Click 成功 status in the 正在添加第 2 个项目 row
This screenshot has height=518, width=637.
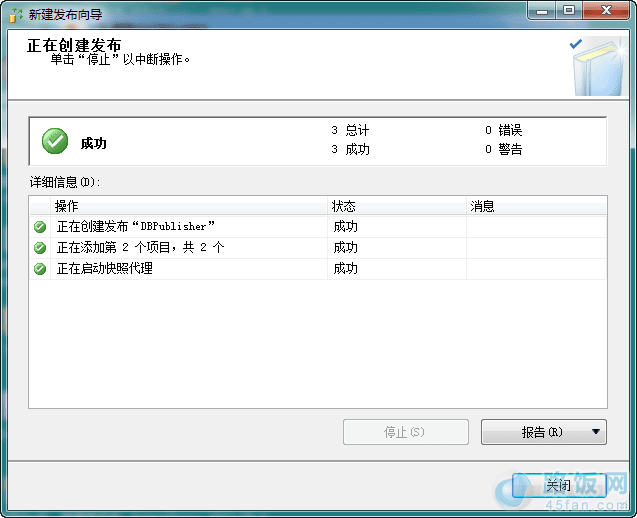click(x=345, y=247)
